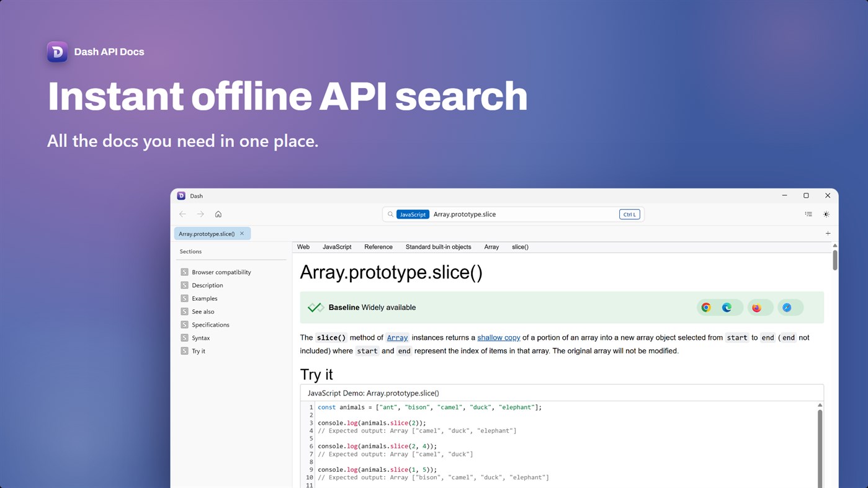Click 'JavaScript Demo: Array.prototype.slice()' title
Screen dimensions: 868x488
point(374,393)
